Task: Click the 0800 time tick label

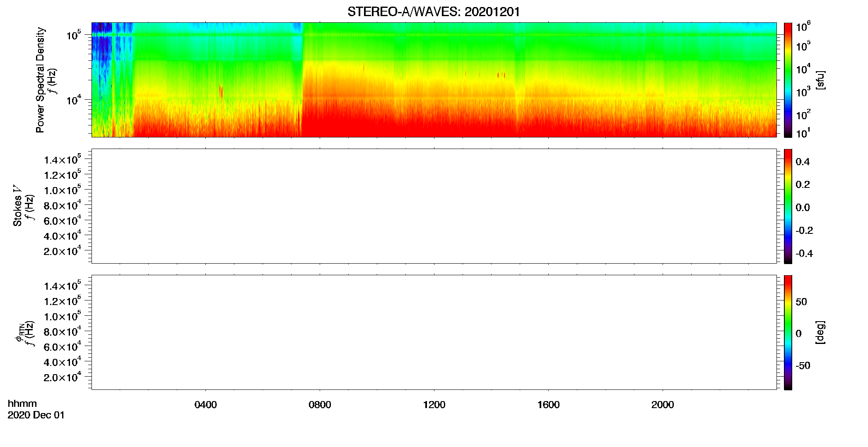Action: 320,405
